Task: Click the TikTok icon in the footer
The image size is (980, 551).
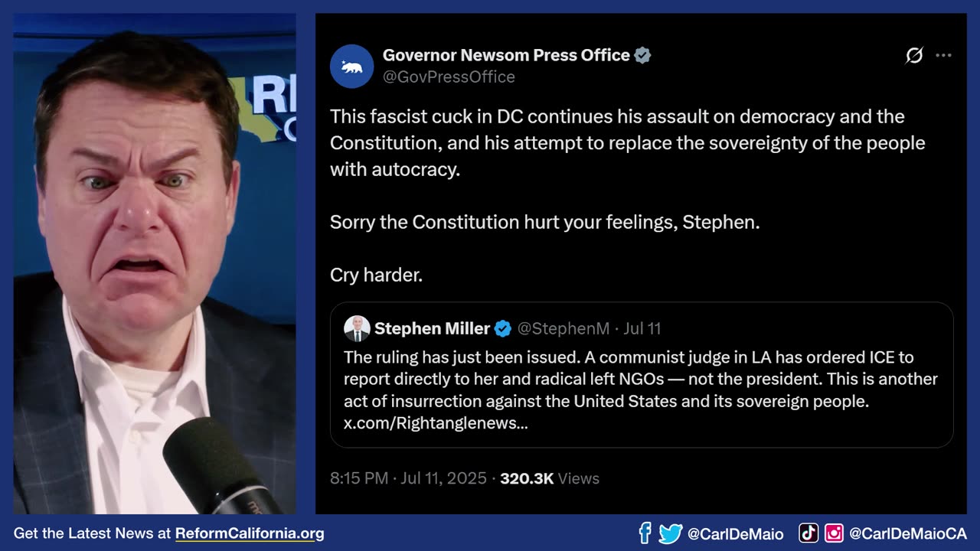Action: pos(808,533)
